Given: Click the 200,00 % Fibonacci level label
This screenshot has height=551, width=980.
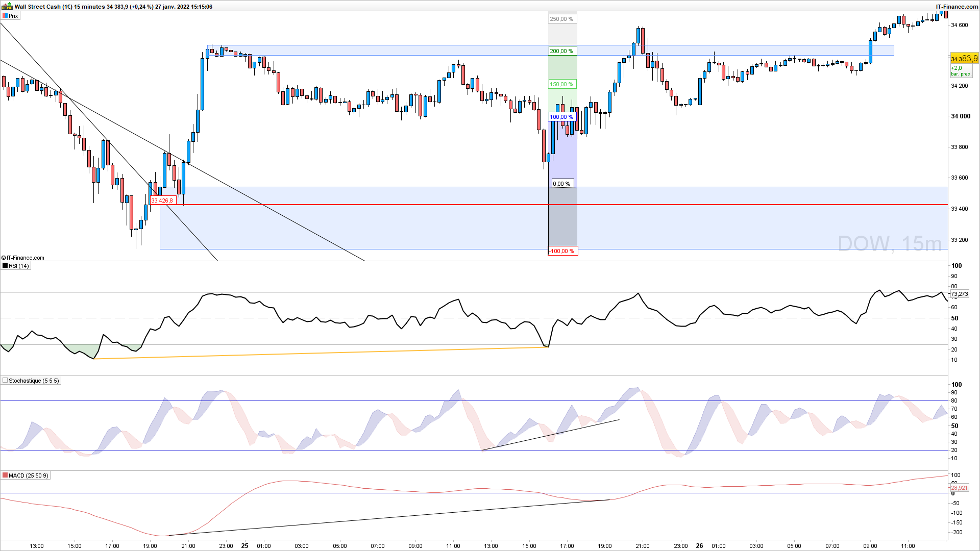Looking at the screenshot, I should pos(561,51).
